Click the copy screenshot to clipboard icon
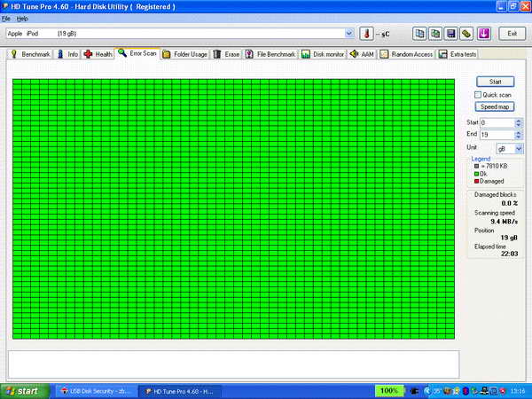The image size is (532, 399). coord(435,34)
